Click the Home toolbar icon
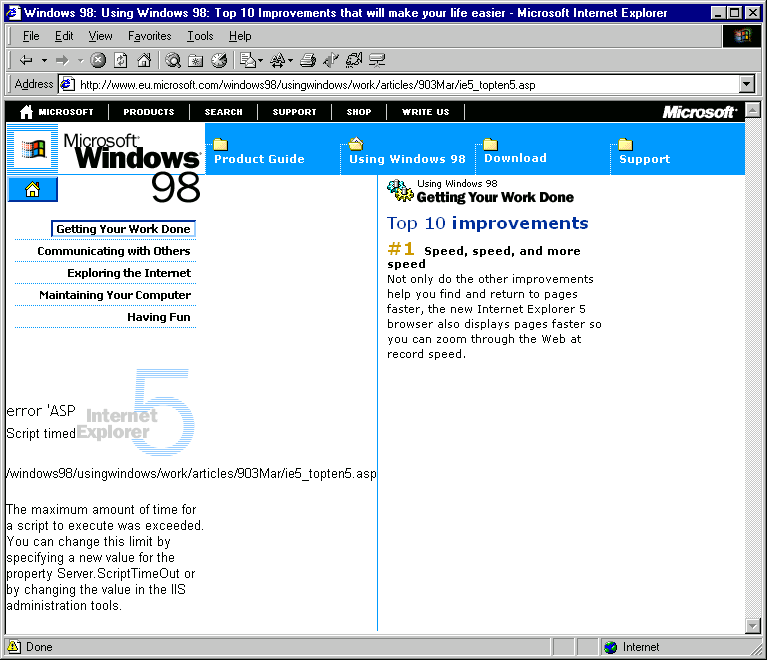This screenshot has width=767, height=660. tap(144, 60)
